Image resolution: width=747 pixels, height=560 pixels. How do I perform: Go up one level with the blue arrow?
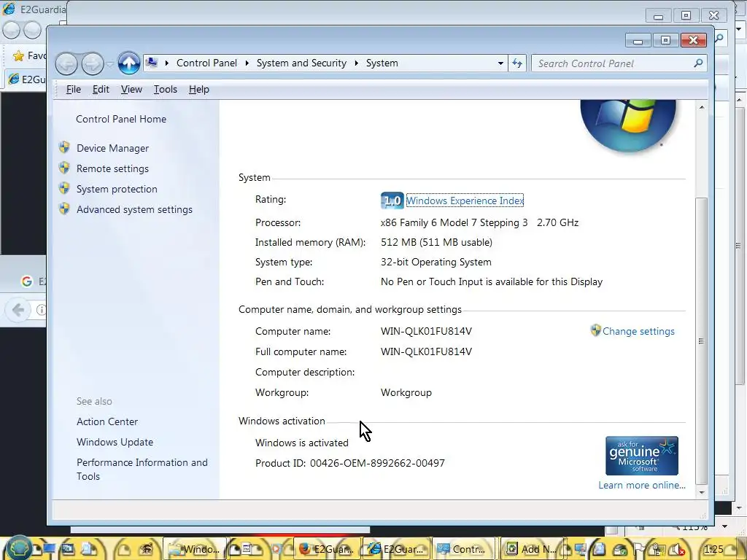(x=128, y=63)
